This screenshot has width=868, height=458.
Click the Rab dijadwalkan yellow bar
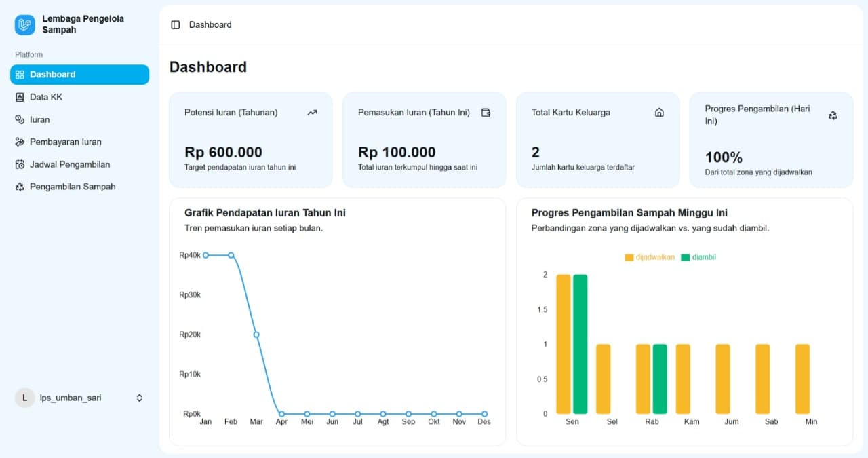[643, 379]
